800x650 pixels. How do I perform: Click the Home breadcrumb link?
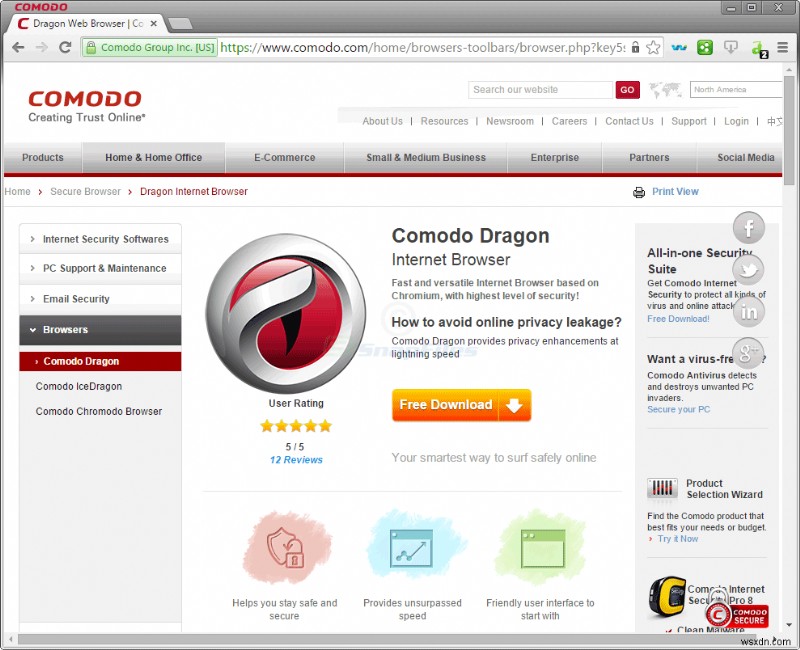17,192
